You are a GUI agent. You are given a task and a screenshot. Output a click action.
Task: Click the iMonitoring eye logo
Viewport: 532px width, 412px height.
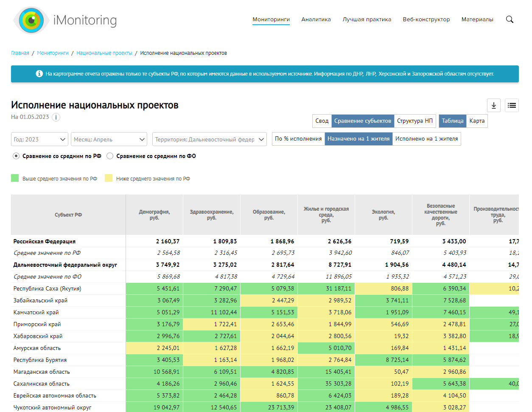[x=31, y=20]
